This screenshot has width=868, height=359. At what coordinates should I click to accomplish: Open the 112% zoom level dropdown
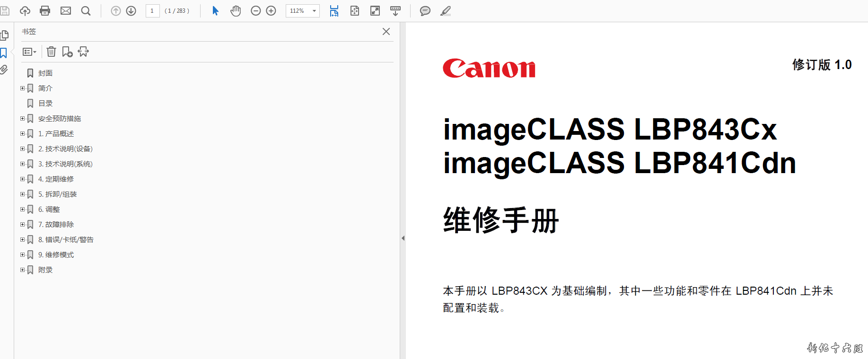(x=314, y=11)
